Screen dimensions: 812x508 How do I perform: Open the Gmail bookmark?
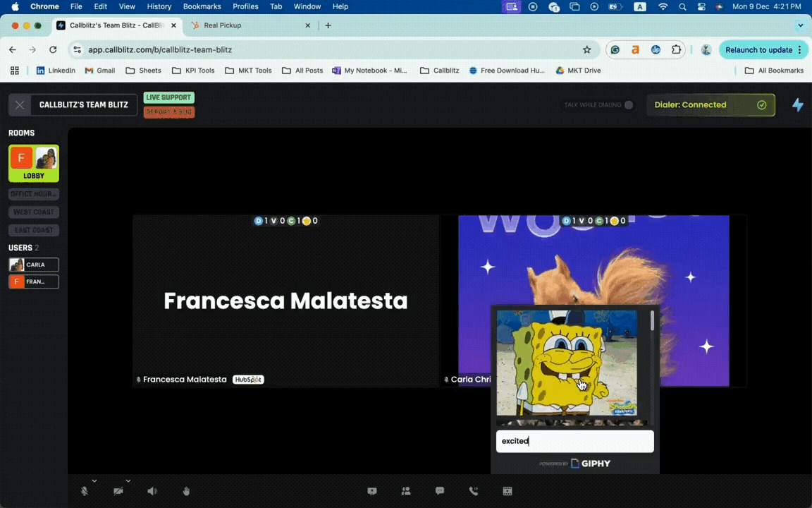click(99, 71)
